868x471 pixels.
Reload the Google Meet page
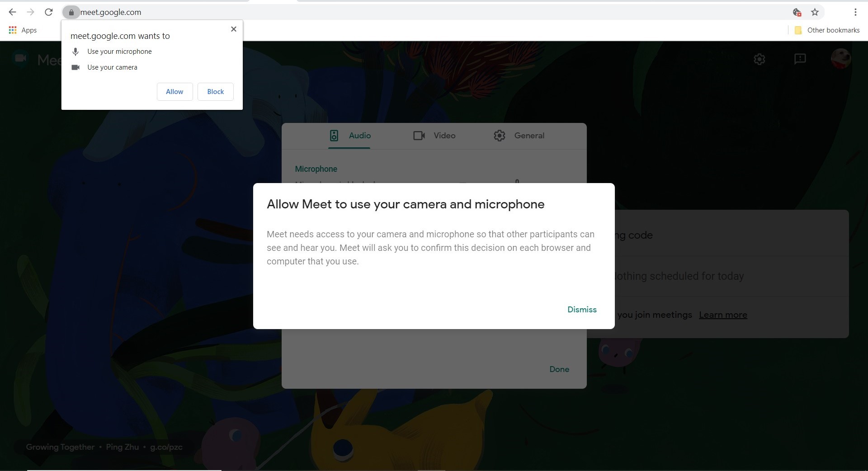pyautogui.click(x=49, y=12)
